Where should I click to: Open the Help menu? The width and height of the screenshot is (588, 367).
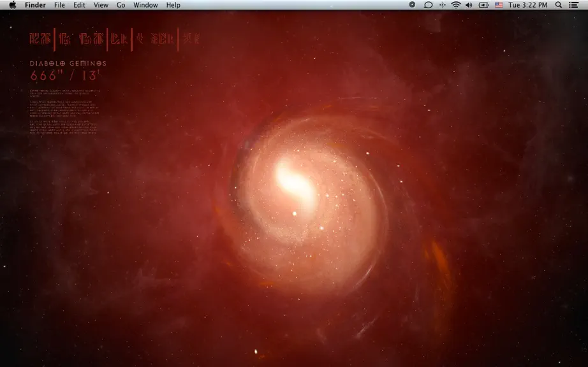[x=173, y=5]
